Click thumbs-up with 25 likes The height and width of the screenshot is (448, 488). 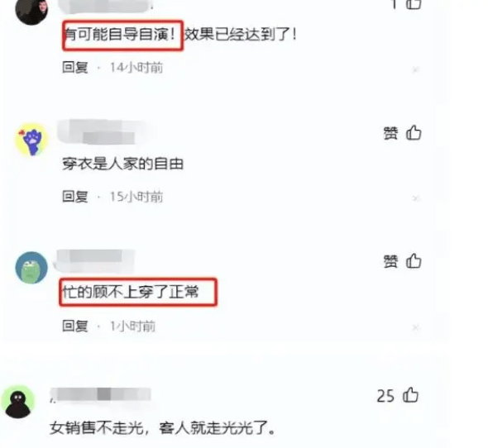point(410,395)
